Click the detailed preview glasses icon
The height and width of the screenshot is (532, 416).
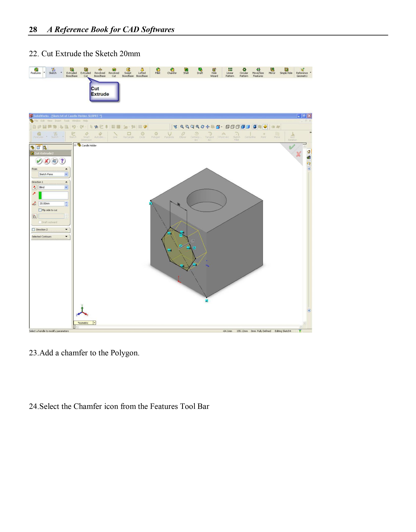click(x=54, y=161)
